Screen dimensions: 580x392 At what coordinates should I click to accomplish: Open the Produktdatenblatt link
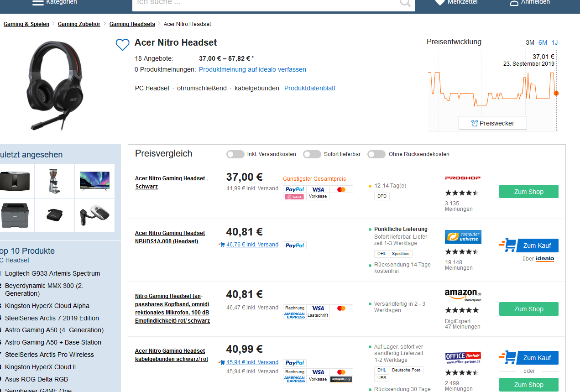click(309, 88)
